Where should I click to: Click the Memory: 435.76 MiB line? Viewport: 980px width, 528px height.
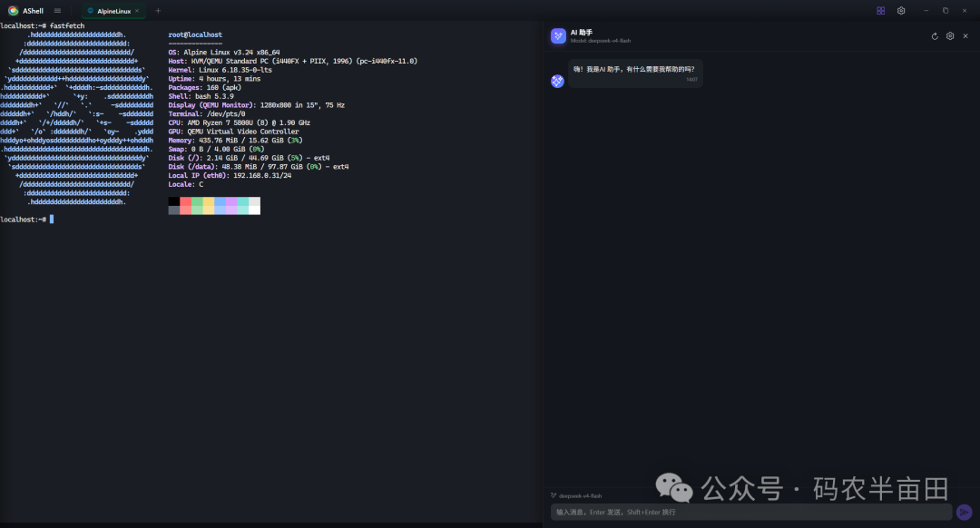(x=236, y=140)
